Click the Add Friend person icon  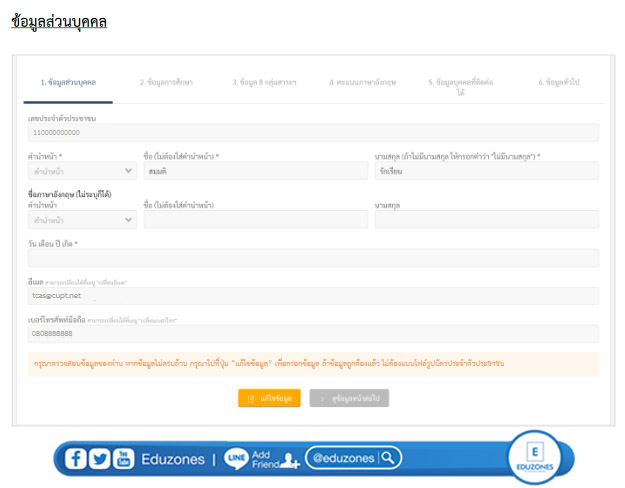[x=291, y=459]
